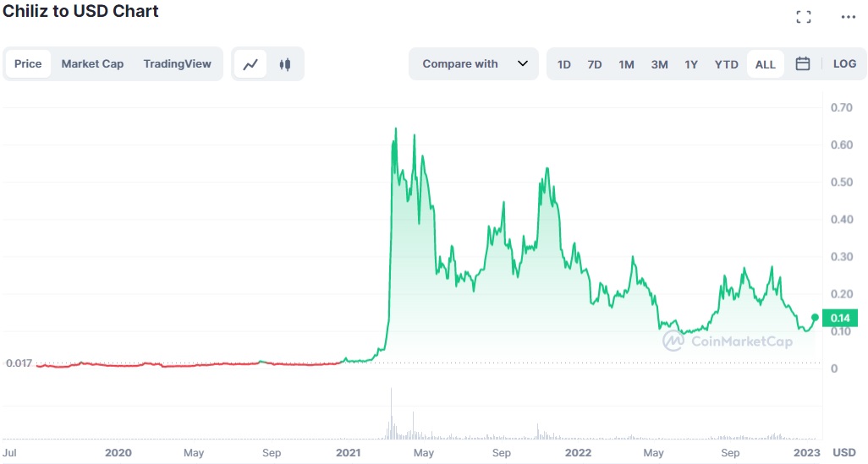Click the Jul x-axis label
The width and height of the screenshot is (868, 464).
click(x=9, y=452)
